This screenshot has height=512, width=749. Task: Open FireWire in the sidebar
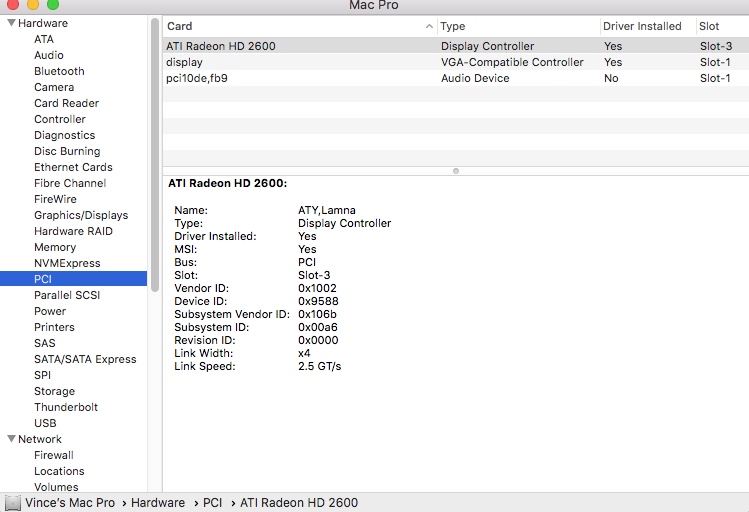click(x=55, y=199)
